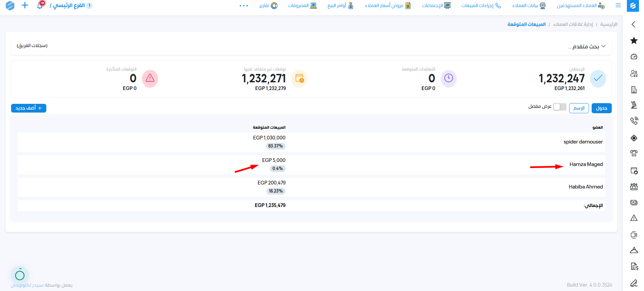The height and width of the screenshot is (291, 644).
Task: Open أوامر البيع menu item
Action: (x=340, y=6)
